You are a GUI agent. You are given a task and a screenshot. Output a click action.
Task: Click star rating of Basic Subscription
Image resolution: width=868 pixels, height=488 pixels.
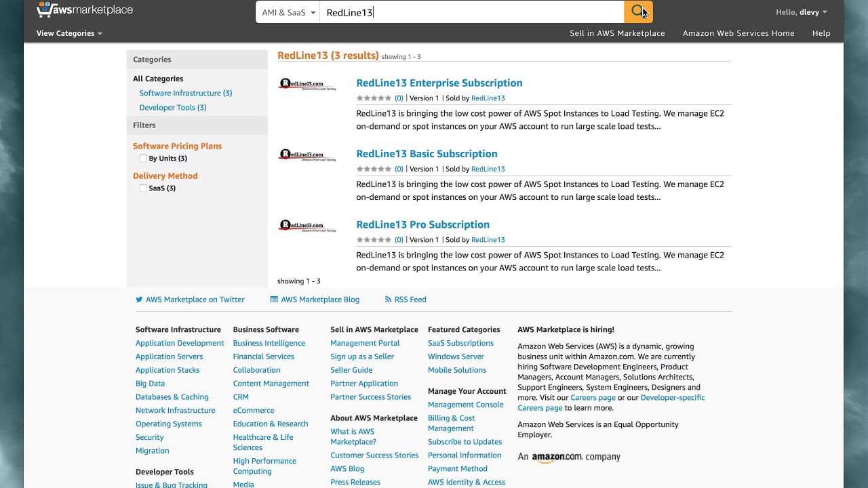(374, 169)
